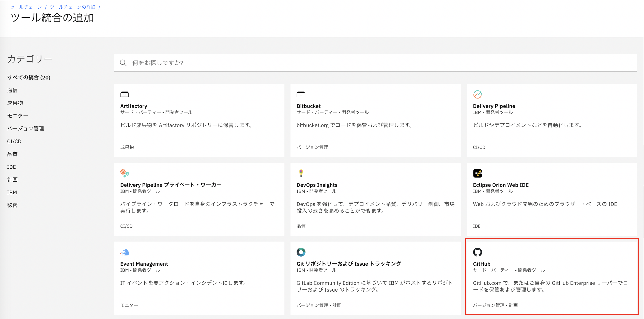Select the Eclipse Orion Web IDE title
Screen dimensions: 644x319
coord(501,185)
